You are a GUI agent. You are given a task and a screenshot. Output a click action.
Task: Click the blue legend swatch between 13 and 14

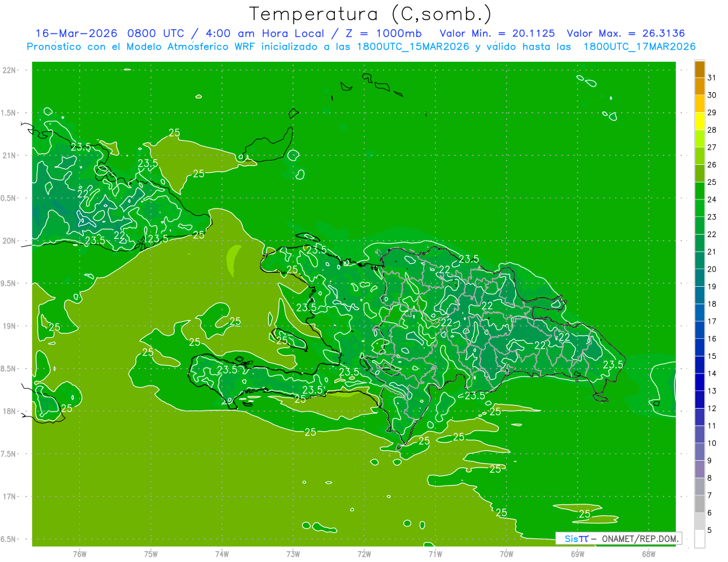tap(699, 382)
